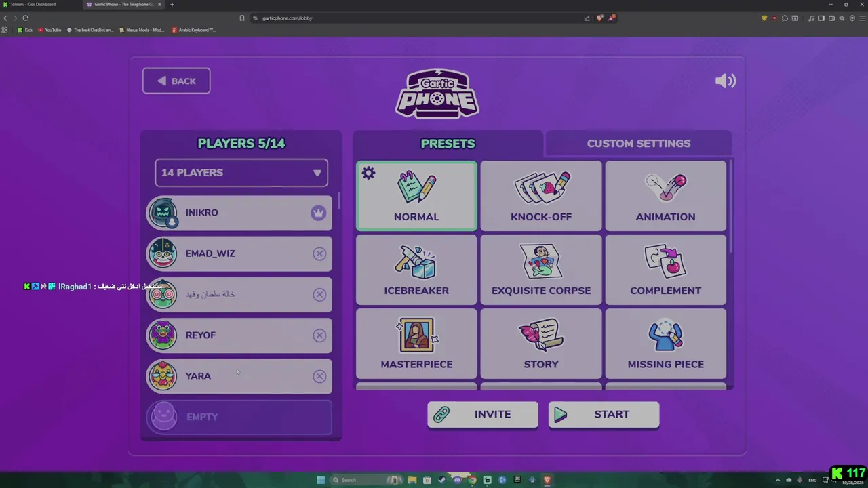This screenshot has width=868, height=488.
Task: Click the crown icon next to INIKRO
Action: (319, 213)
